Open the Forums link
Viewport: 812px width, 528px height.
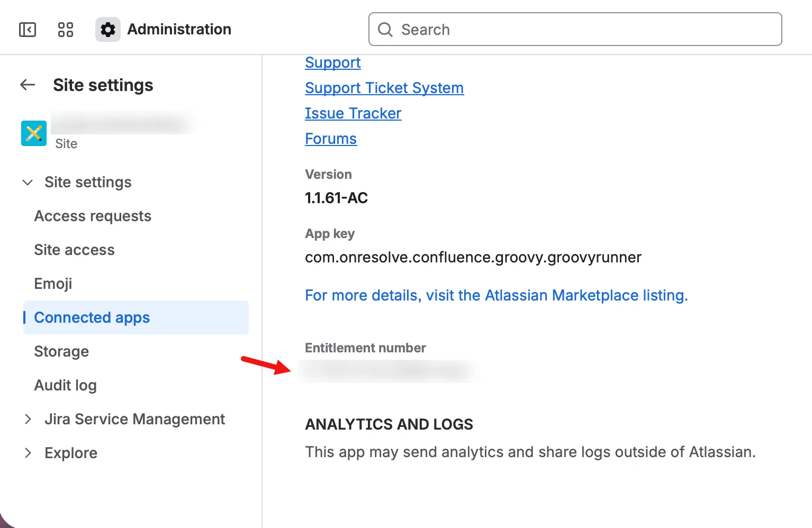[331, 139]
